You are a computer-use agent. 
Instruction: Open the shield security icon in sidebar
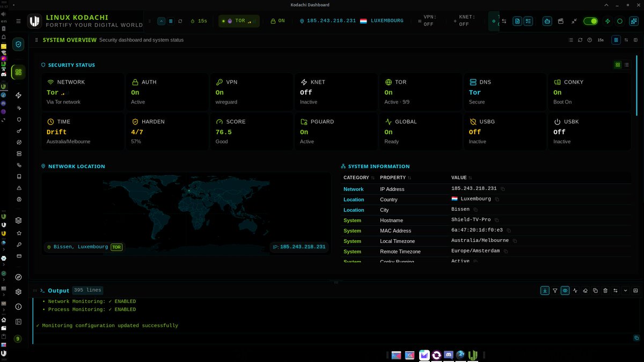click(x=19, y=45)
